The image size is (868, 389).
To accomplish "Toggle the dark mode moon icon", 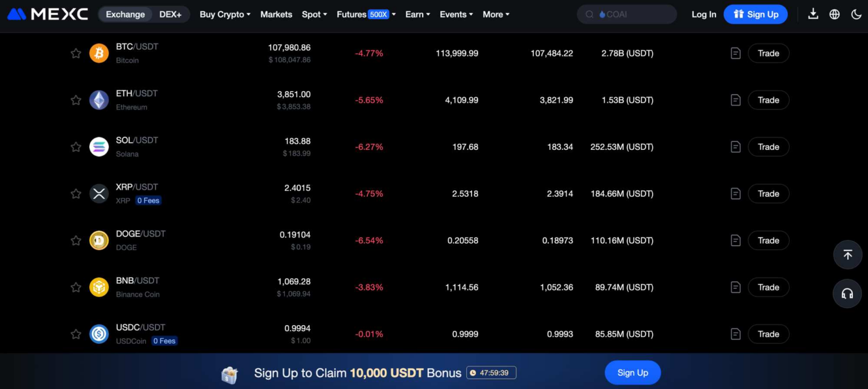I will coord(856,14).
